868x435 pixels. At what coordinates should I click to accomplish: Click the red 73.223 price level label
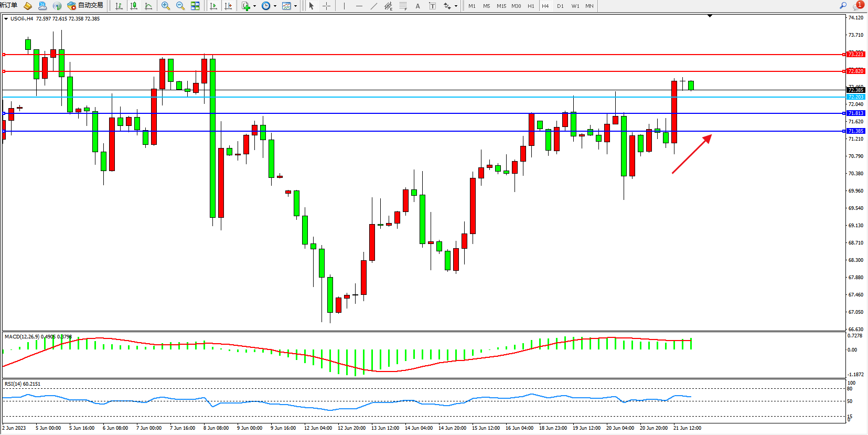pyautogui.click(x=855, y=55)
